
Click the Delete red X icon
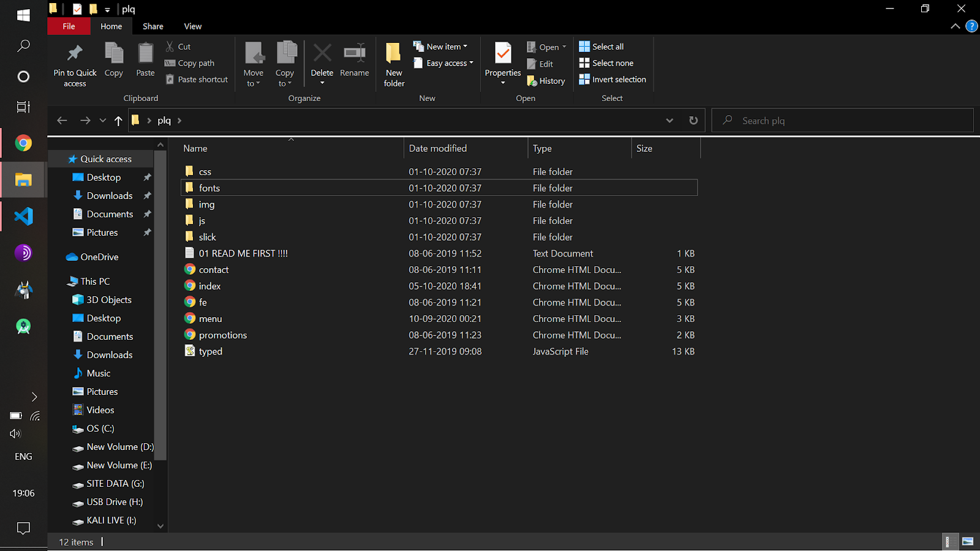pos(322,53)
